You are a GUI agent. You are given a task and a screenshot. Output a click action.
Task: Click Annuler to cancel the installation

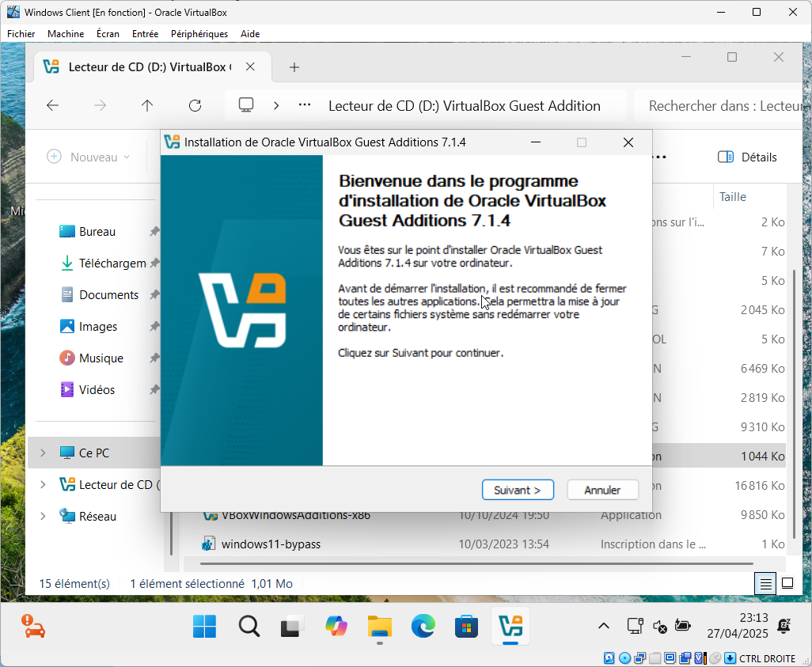[602, 490]
